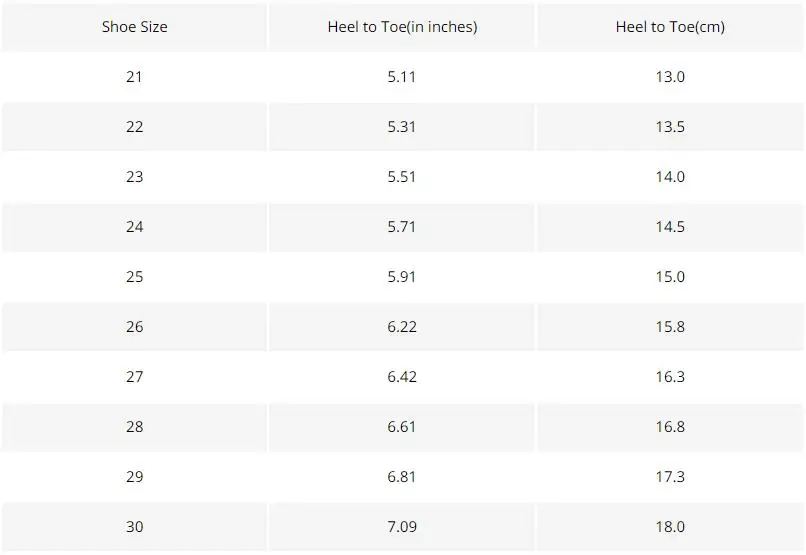
Task: Click the 5.11 inches value
Action: 401,77
